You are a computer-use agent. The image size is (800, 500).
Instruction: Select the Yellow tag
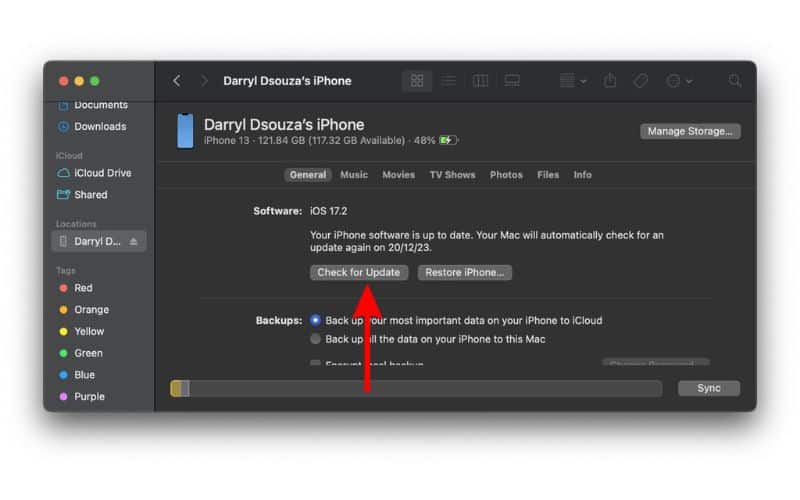(x=82, y=332)
